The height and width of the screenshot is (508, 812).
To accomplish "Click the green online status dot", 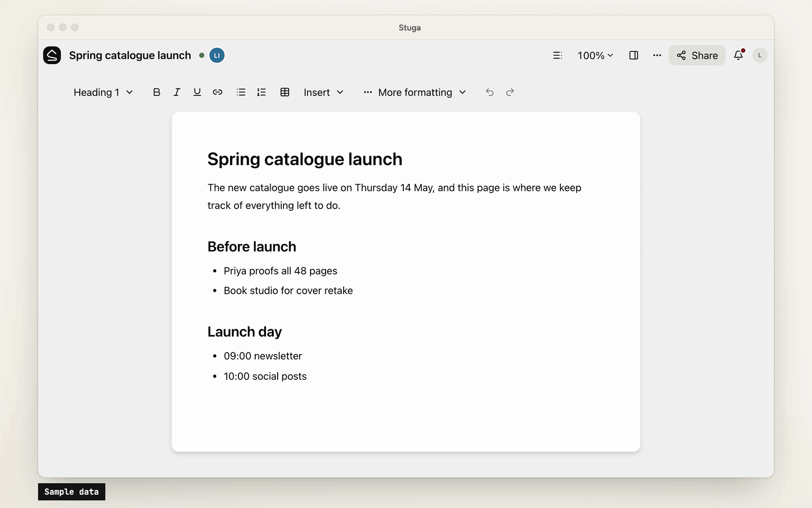I will (x=201, y=56).
